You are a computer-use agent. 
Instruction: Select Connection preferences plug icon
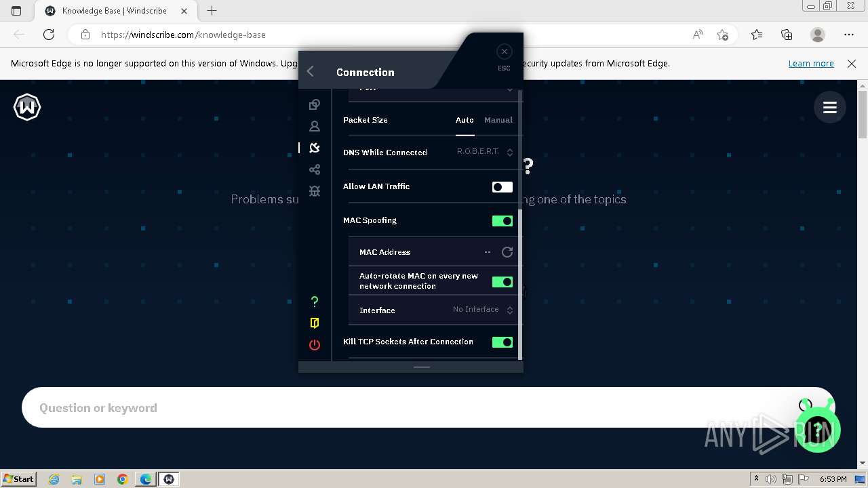[x=315, y=148]
